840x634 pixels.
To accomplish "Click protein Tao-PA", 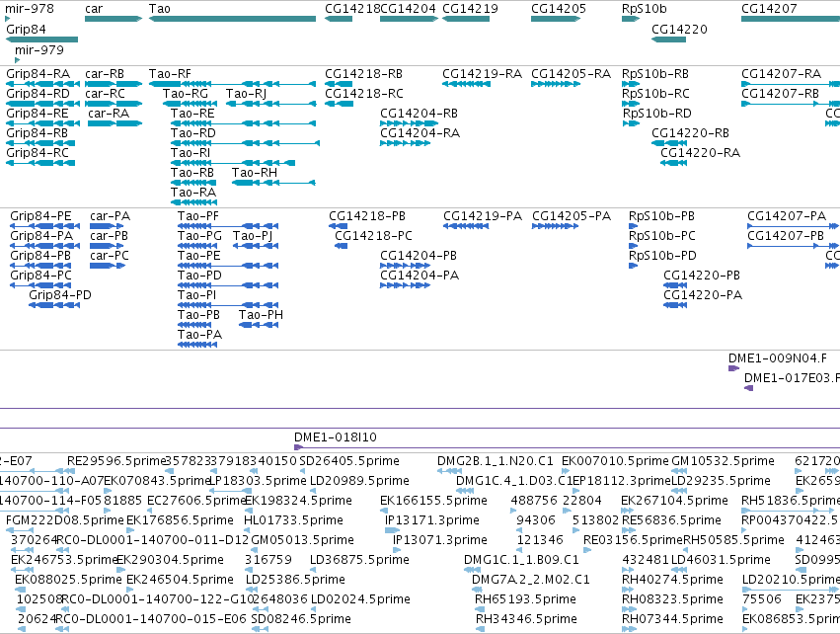I will coord(197,345).
